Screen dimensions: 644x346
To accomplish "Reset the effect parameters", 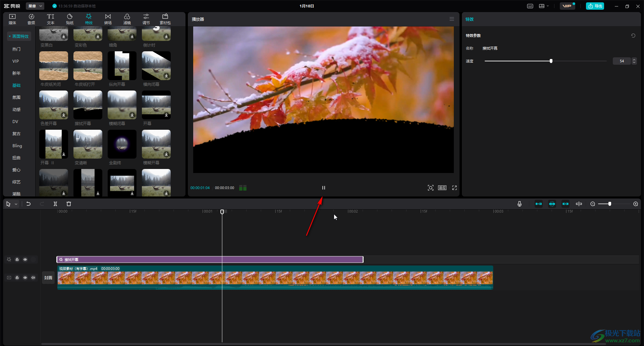I will click(633, 36).
